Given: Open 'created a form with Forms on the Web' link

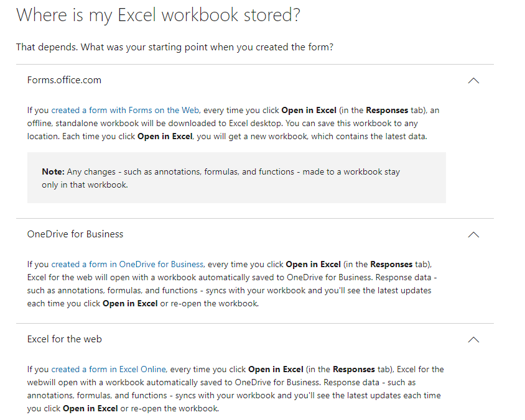Looking at the screenshot, I should coord(125,111).
